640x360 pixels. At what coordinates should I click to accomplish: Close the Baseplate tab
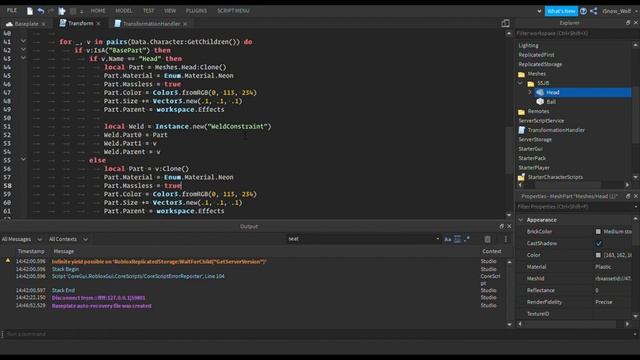(x=44, y=24)
